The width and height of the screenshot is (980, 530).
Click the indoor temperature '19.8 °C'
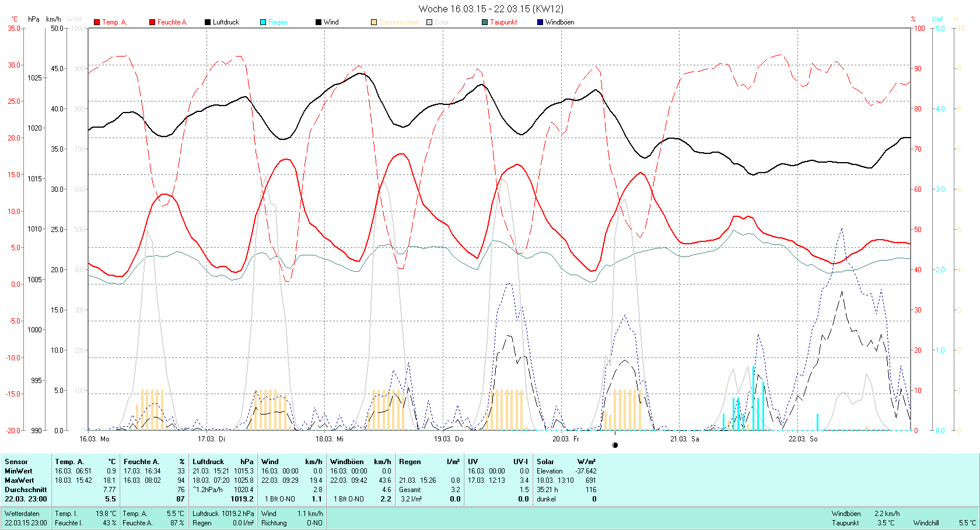[x=106, y=514]
